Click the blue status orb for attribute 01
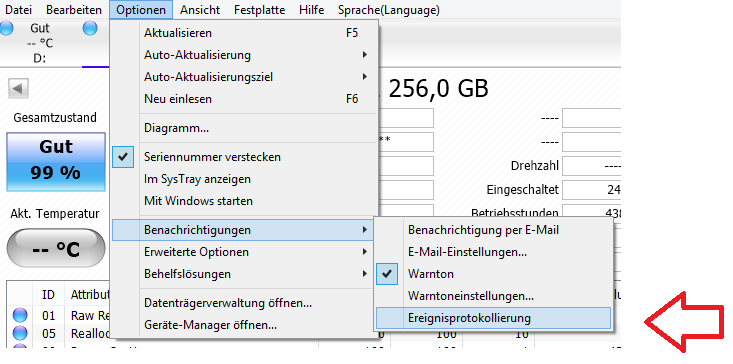The image size is (733, 364). click(x=20, y=315)
